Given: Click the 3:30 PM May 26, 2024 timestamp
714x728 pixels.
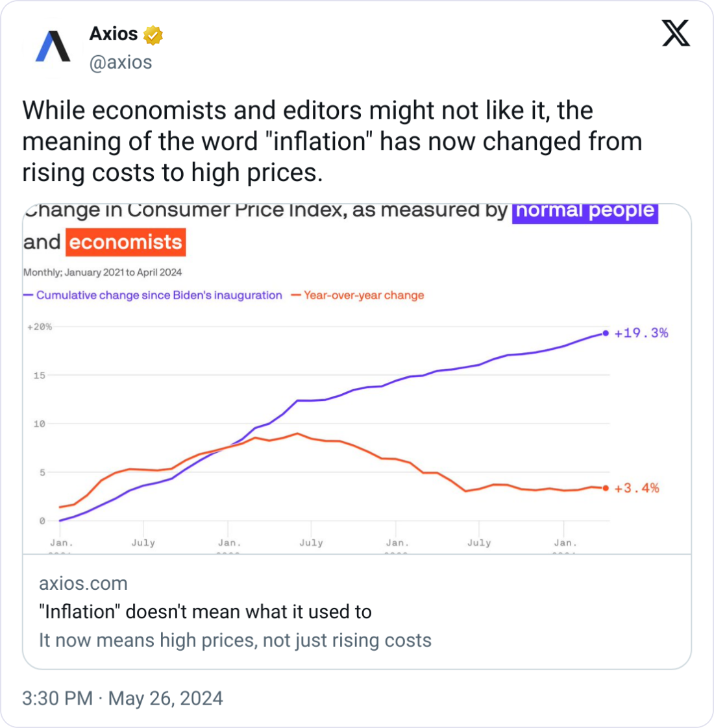Looking at the screenshot, I should coord(123,698).
